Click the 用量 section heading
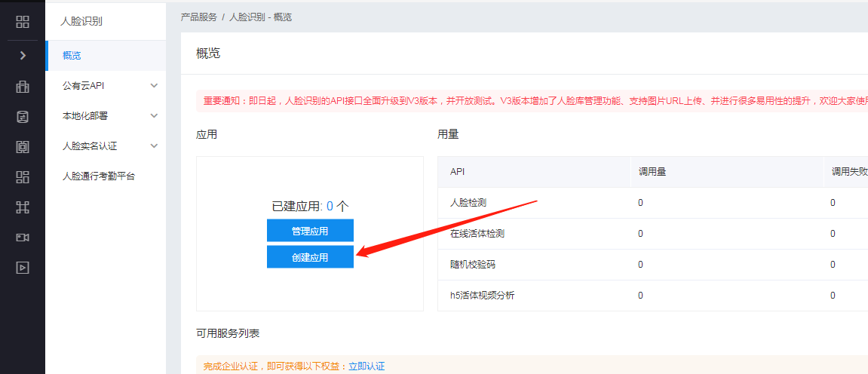 (448, 134)
